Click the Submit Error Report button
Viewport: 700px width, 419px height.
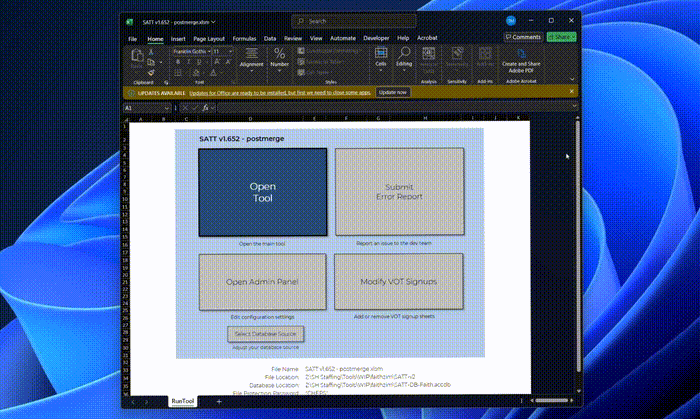[x=398, y=192]
